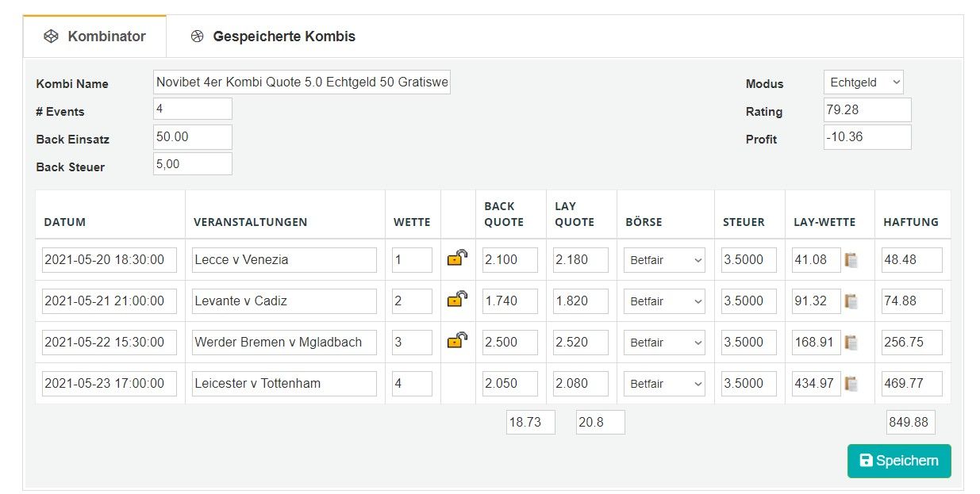The height and width of the screenshot is (494, 980).
Task: Click the Kombi Name text field
Action: pyautogui.click(x=302, y=82)
